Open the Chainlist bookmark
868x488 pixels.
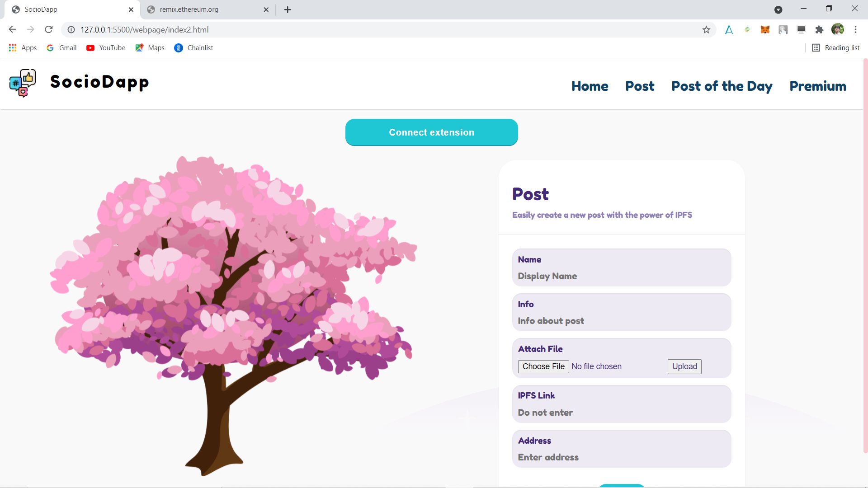[x=193, y=48]
